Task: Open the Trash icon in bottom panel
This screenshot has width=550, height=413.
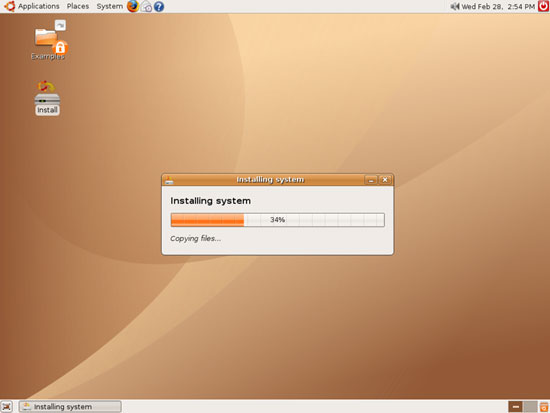Action: point(544,407)
